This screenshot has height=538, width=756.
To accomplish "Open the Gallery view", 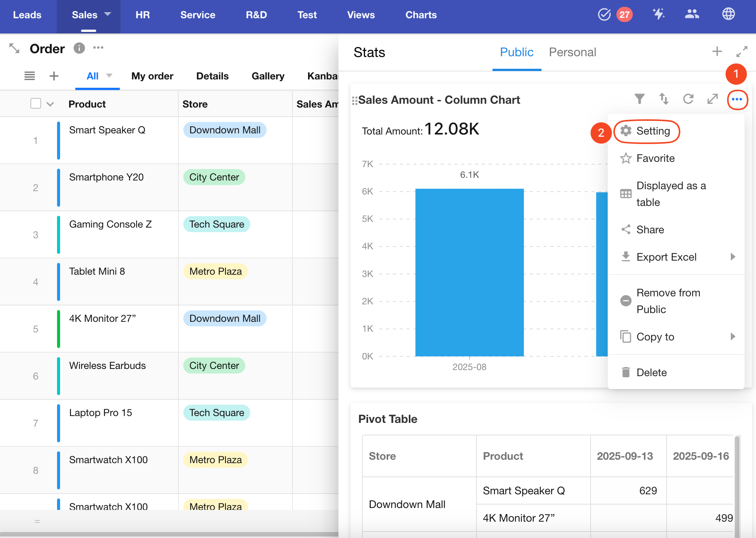I will click(268, 76).
